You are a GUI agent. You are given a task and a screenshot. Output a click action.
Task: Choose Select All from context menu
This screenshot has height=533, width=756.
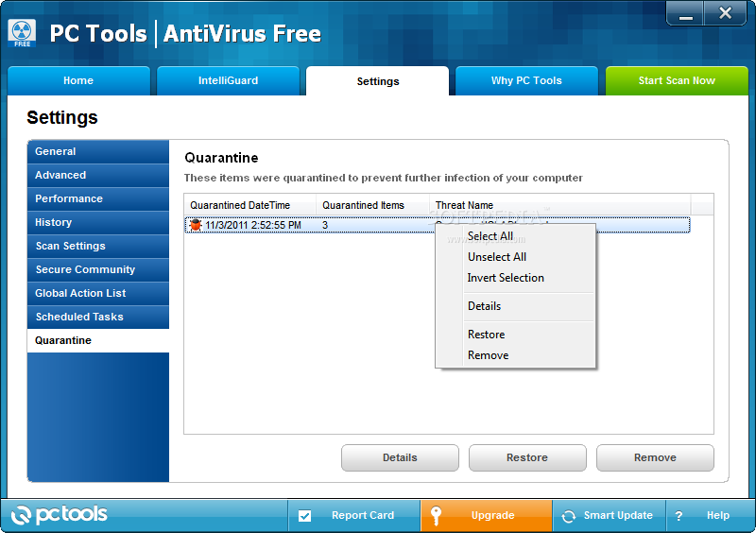515,236
